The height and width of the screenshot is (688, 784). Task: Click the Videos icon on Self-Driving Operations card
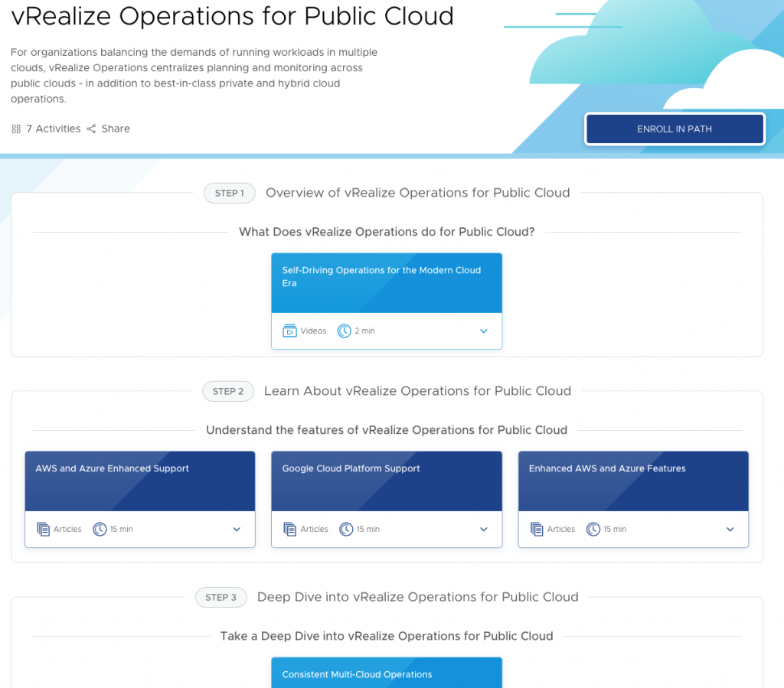click(289, 331)
